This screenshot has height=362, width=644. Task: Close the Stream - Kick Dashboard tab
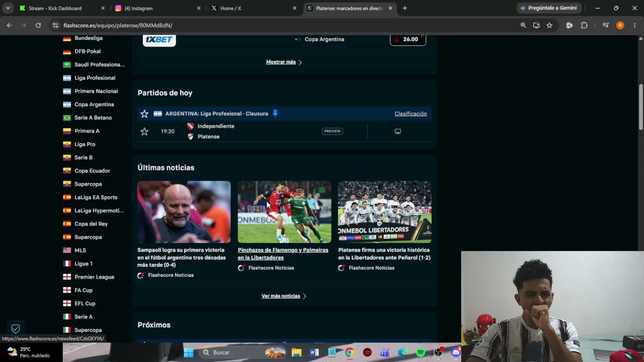tap(103, 8)
